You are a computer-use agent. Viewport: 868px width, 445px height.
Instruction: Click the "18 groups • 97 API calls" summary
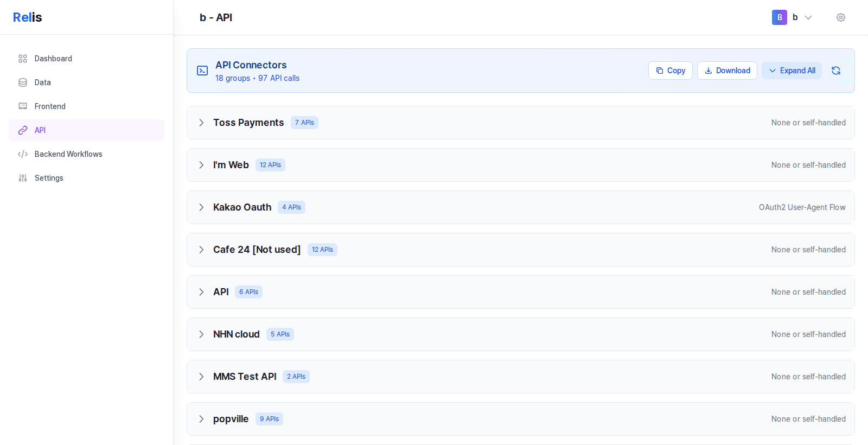click(257, 78)
